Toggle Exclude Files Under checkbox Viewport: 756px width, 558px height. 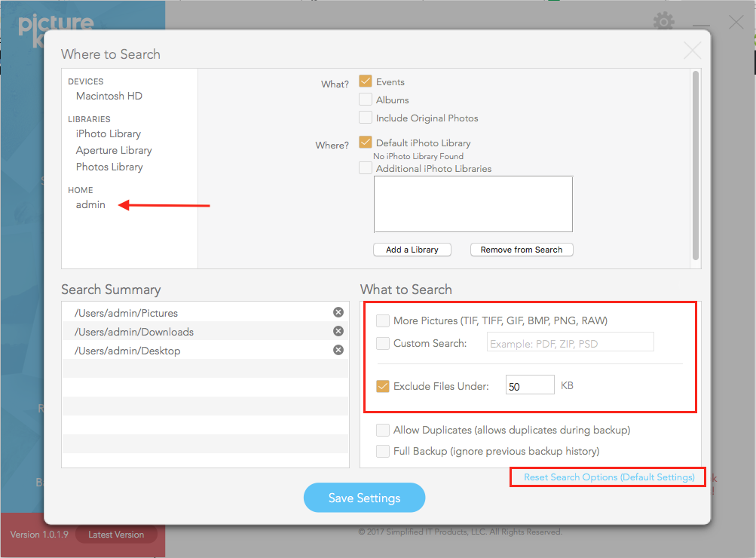[383, 386]
